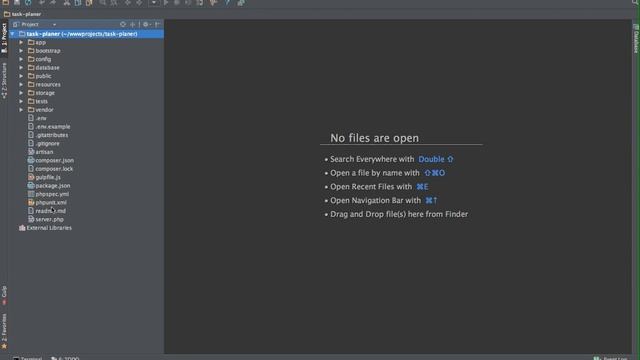Open the Gulp tool window tab
Image resolution: width=640 pixels, height=360 pixels.
click(4, 296)
